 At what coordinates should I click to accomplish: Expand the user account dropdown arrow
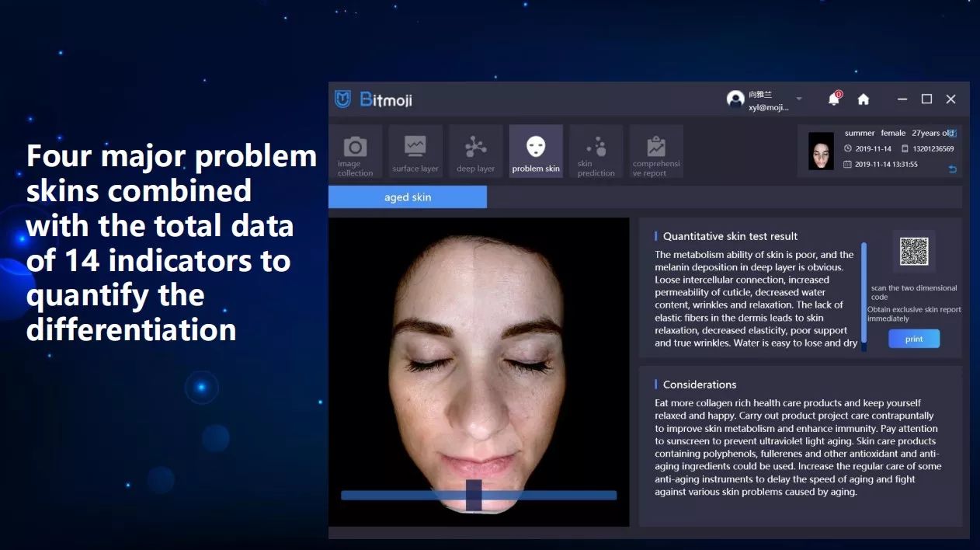pos(799,99)
